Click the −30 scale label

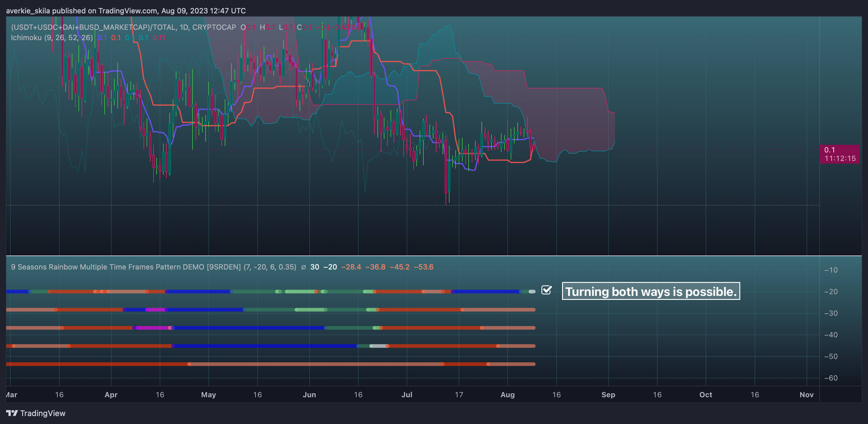coord(831,313)
